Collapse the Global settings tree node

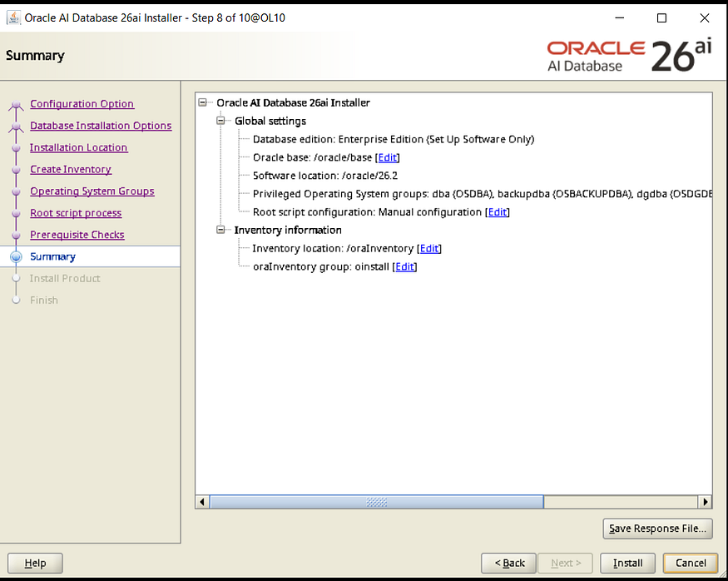(x=220, y=121)
